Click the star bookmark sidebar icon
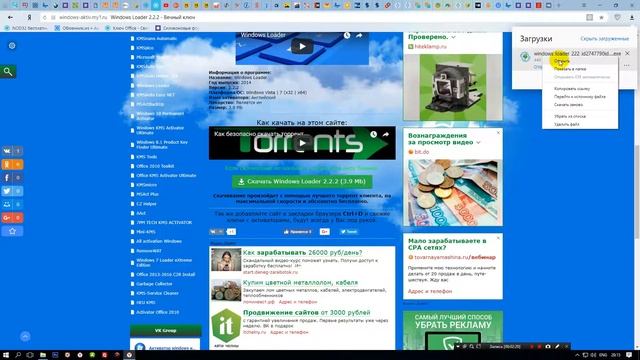The height and width of the screenshot is (360, 640). 12,231
